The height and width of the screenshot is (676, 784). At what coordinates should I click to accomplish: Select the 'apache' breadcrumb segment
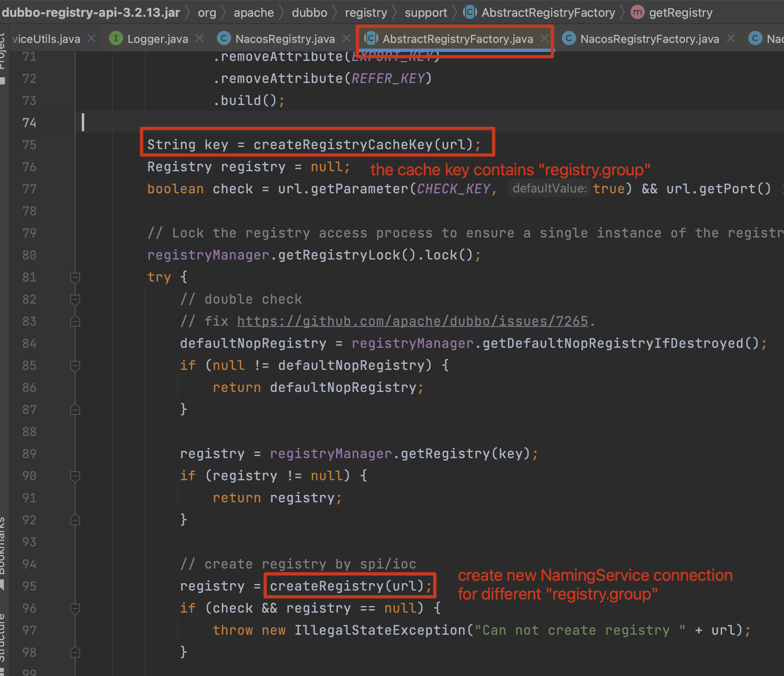click(x=254, y=13)
